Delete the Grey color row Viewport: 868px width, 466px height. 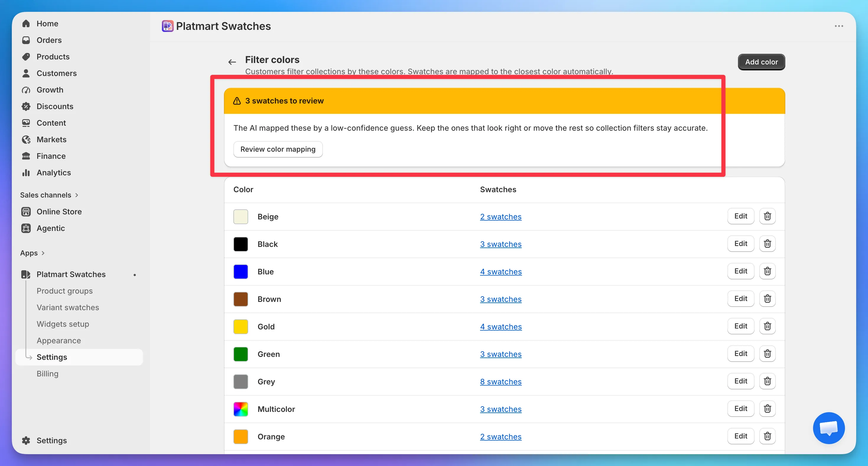click(x=767, y=381)
